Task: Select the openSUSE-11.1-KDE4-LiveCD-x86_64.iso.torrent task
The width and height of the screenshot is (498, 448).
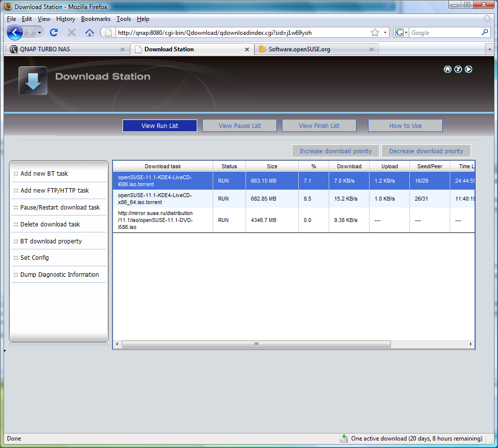Action: [x=294, y=199]
